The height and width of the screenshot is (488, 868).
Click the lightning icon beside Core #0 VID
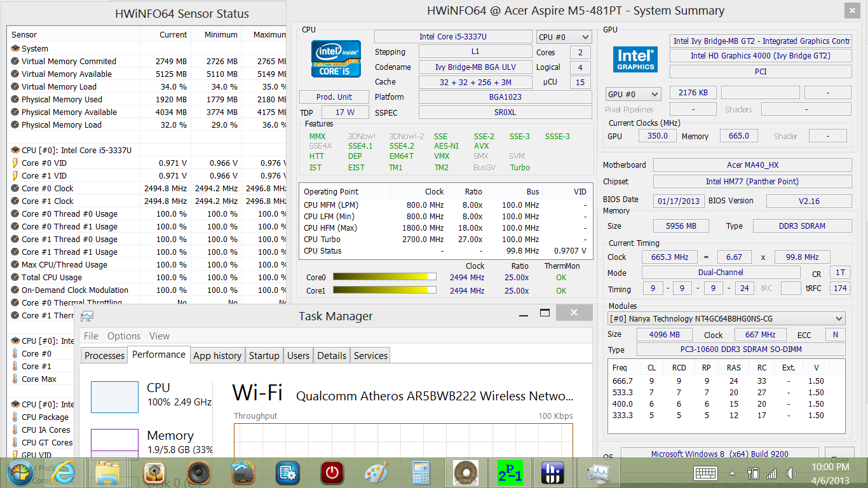15,163
